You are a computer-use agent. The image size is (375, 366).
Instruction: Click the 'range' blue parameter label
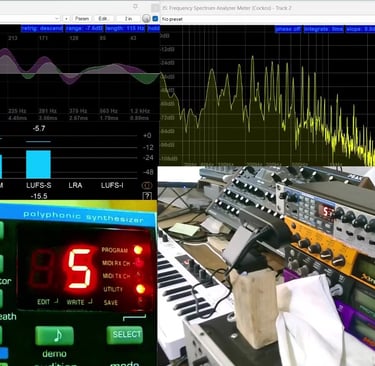pyautogui.click(x=84, y=29)
